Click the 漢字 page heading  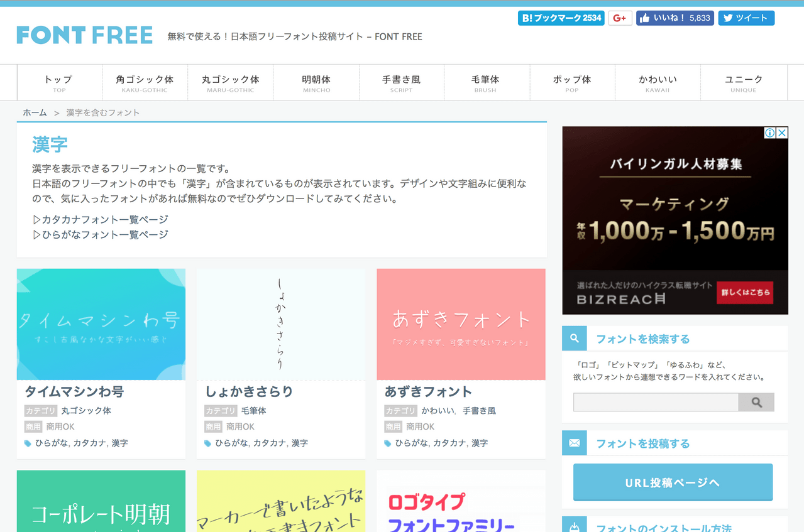[50, 144]
